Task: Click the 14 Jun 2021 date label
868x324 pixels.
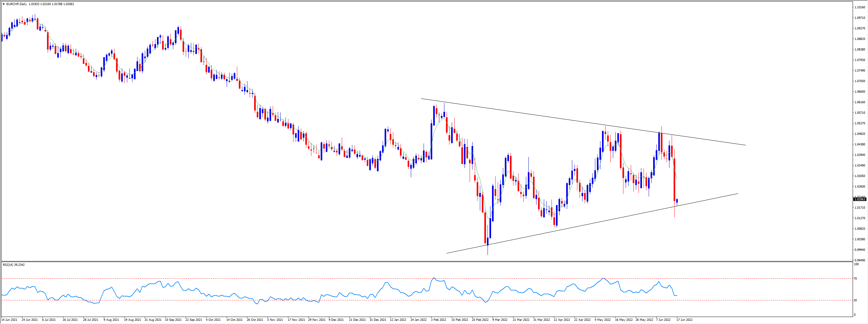Action: [x=10, y=320]
